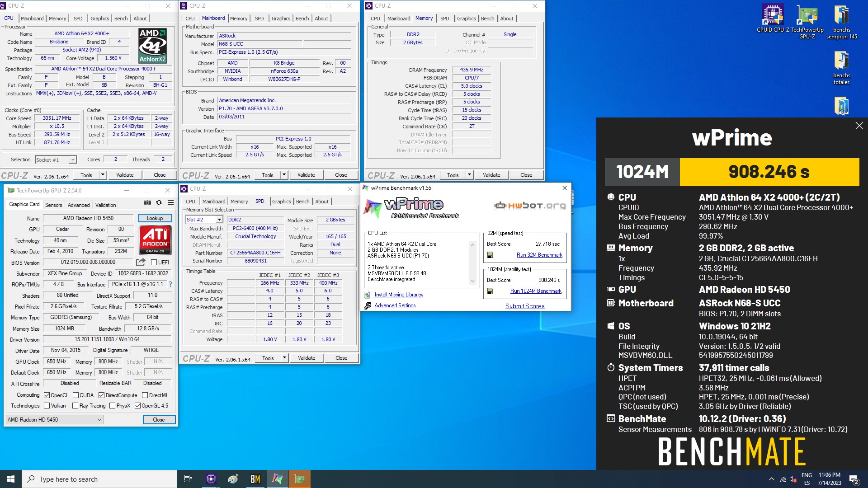This screenshot has width=868, height=488.
Task: Switch to Bench tab in CPU-Z CPU window
Action: coord(121,19)
